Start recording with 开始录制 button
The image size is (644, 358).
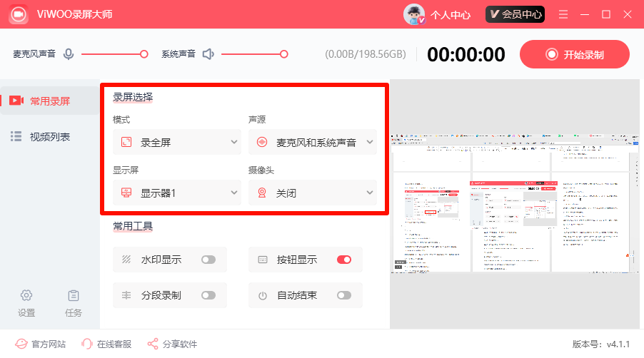point(575,54)
